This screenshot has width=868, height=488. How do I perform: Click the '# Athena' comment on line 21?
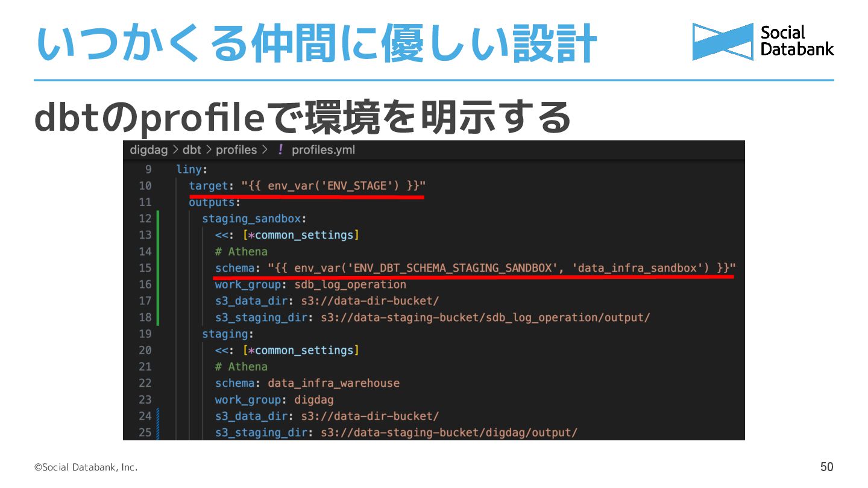click(241, 366)
